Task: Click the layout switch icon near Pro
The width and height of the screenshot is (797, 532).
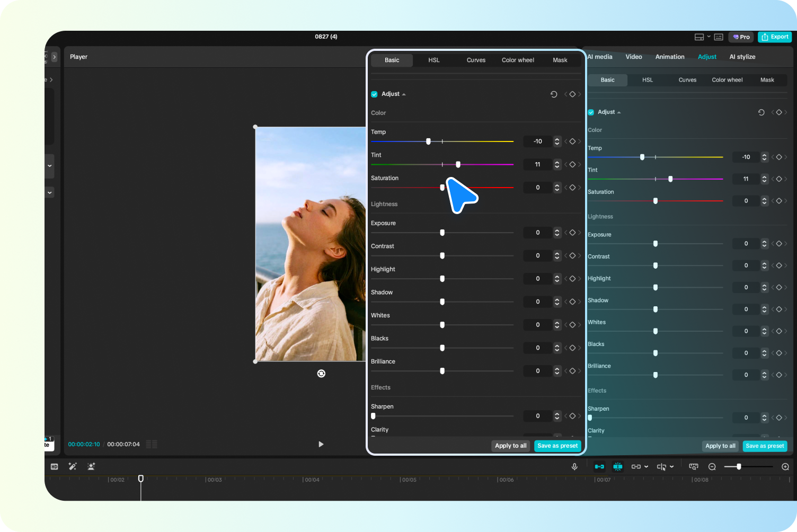Action: coord(699,37)
